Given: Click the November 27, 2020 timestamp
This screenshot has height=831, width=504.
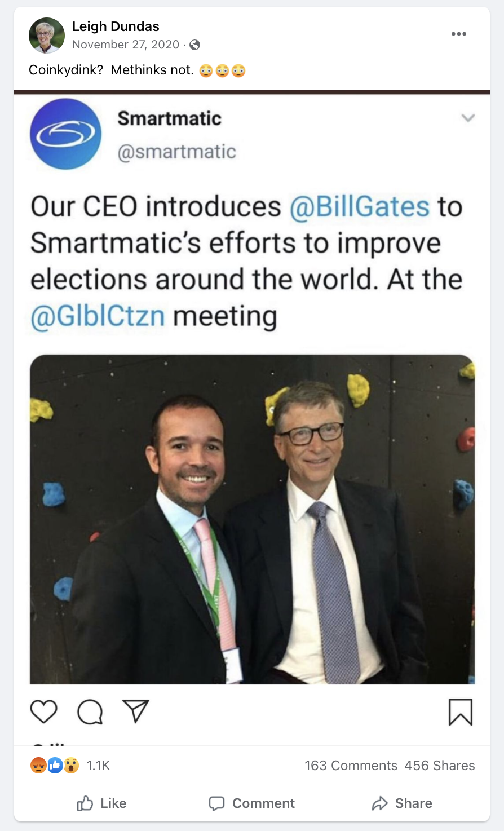Looking at the screenshot, I should pos(126,45).
